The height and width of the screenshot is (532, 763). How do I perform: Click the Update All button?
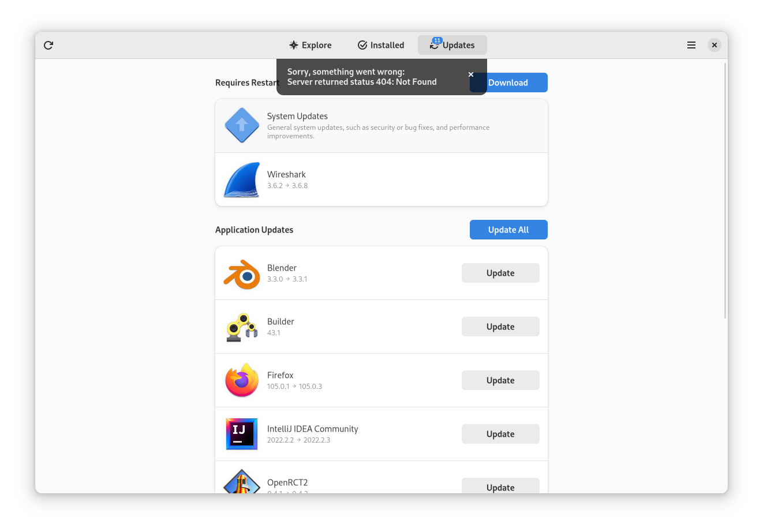[x=508, y=230]
